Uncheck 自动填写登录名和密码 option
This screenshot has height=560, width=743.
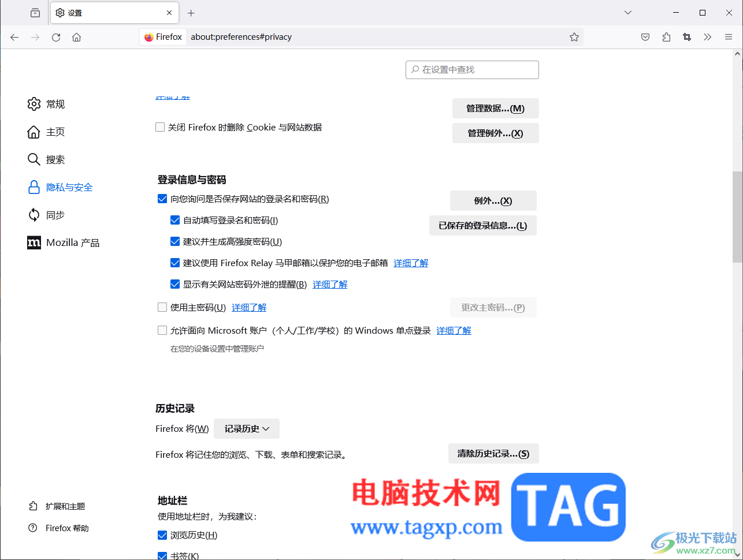pyautogui.click(x=175, y=220)
